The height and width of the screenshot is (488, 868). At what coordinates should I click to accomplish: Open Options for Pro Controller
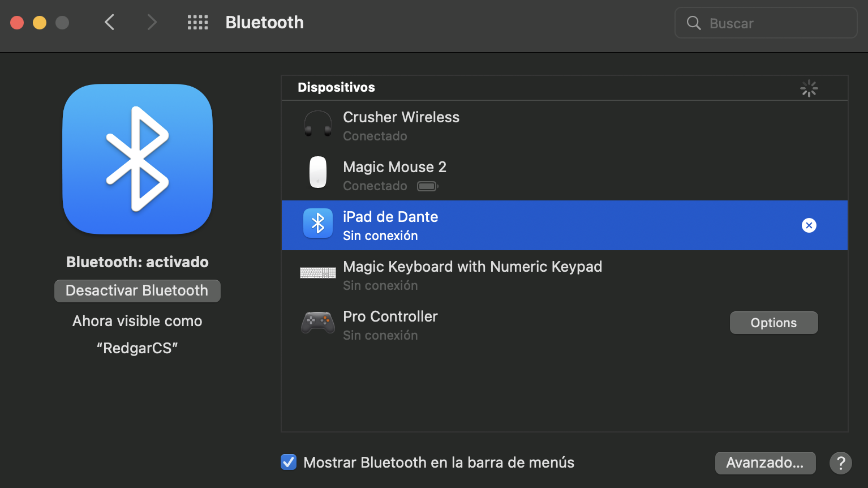tap(774, 323)
